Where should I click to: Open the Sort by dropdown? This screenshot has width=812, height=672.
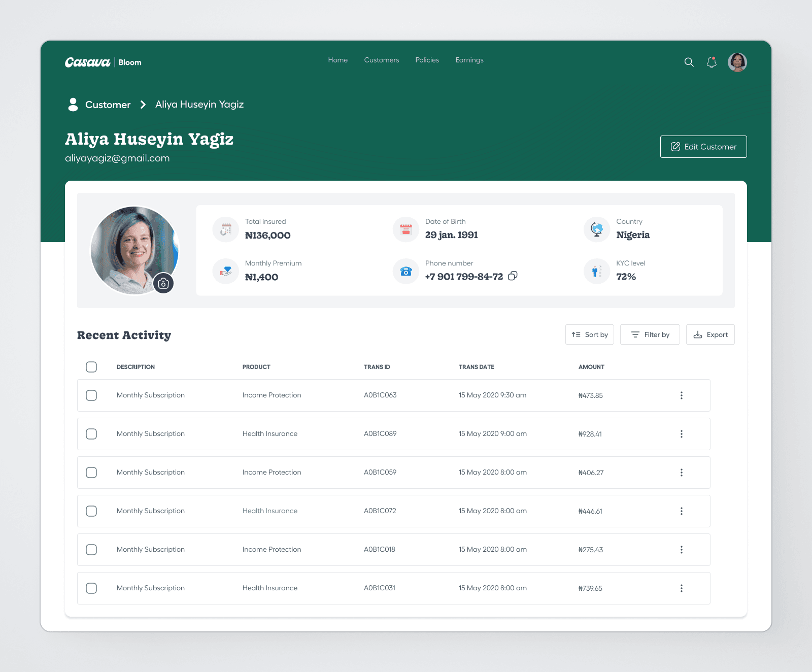590,334
